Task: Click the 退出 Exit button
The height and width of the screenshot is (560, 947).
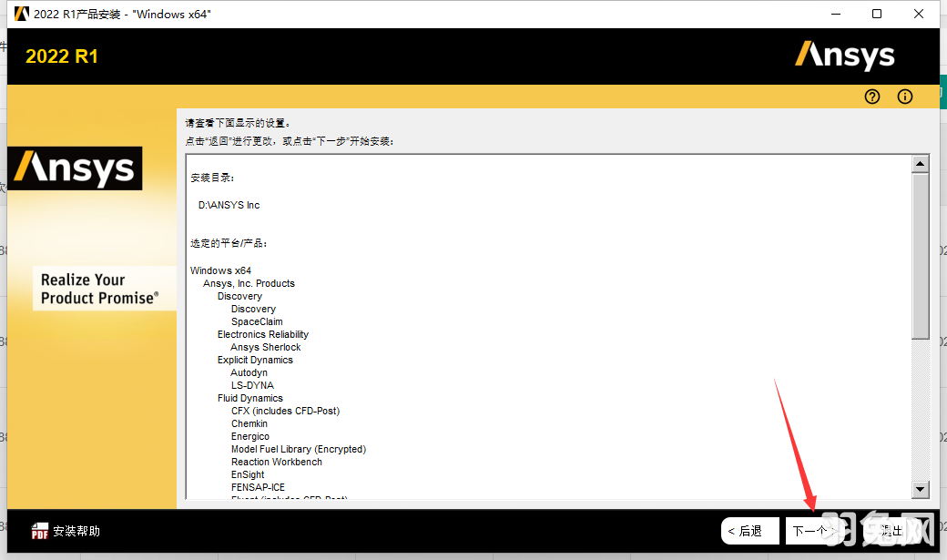Action: [x=890, y=530]
